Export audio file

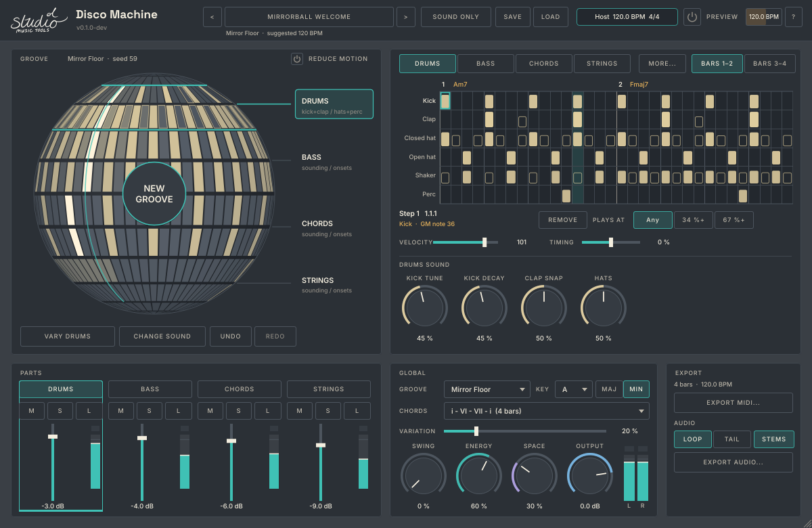[x=734, y=462]
